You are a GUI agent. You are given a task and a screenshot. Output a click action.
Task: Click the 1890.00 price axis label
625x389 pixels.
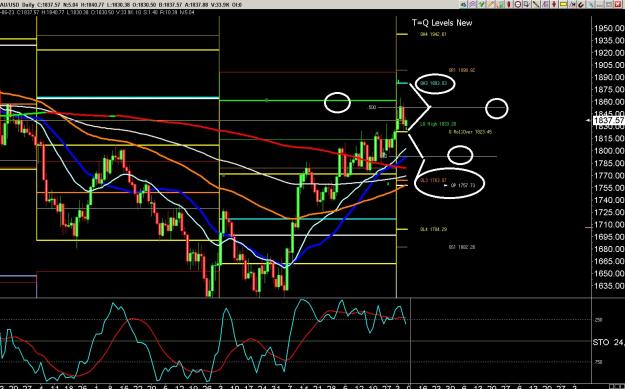coord(609,77)
